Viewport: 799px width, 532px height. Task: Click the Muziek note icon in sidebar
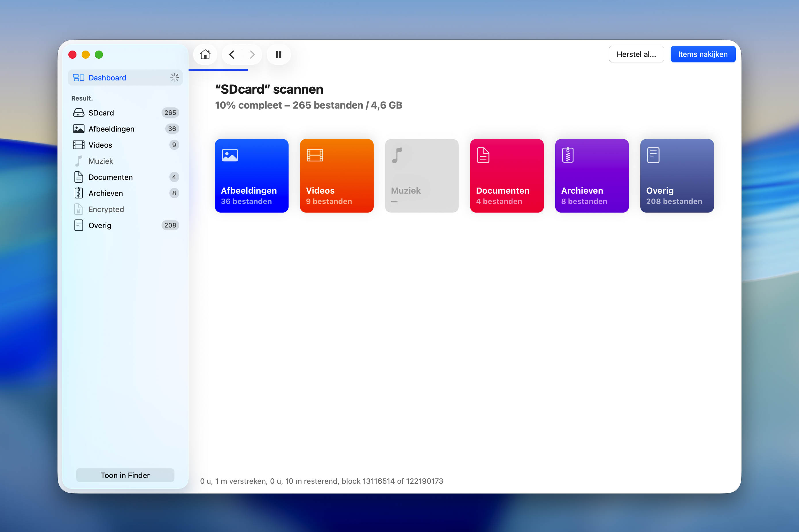pyautogui.click(x=79, y=161)
